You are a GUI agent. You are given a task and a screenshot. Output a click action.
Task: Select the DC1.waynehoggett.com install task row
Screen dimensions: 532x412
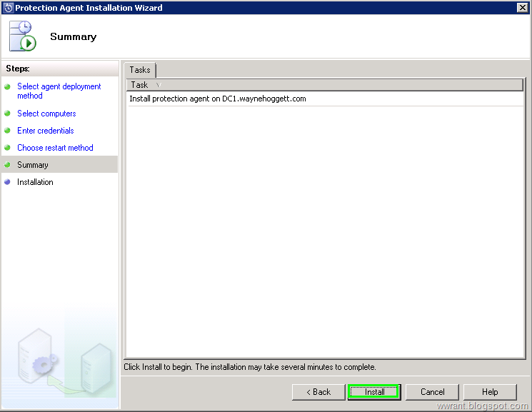(324, 99)
